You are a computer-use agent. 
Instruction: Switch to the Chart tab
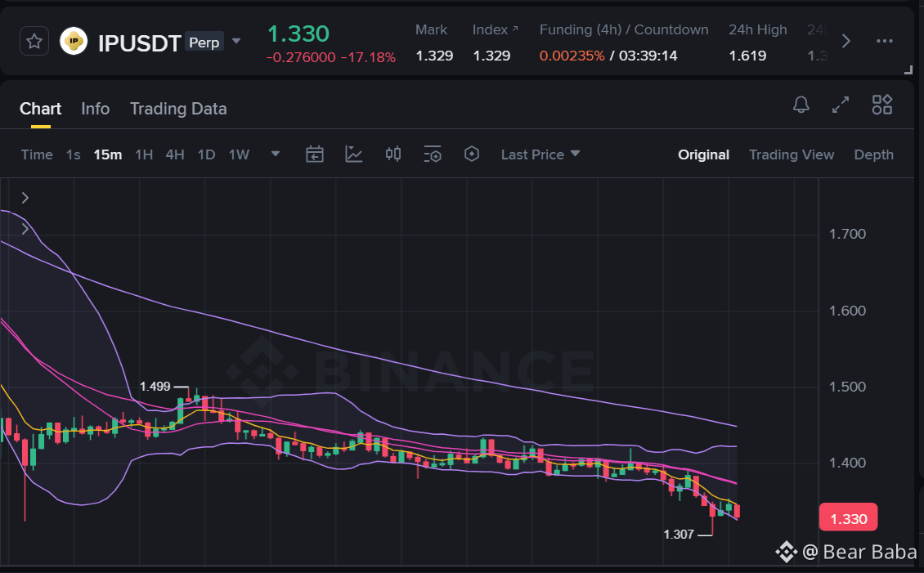pyautogui.click(x=40, y=109)
